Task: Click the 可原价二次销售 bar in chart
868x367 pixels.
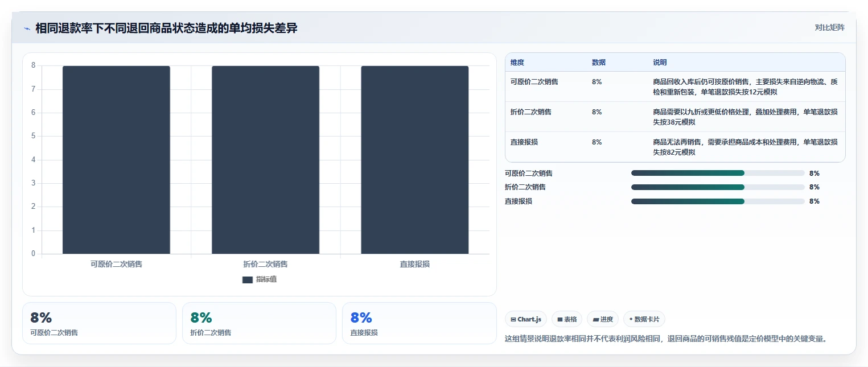Action: point(116,160)
